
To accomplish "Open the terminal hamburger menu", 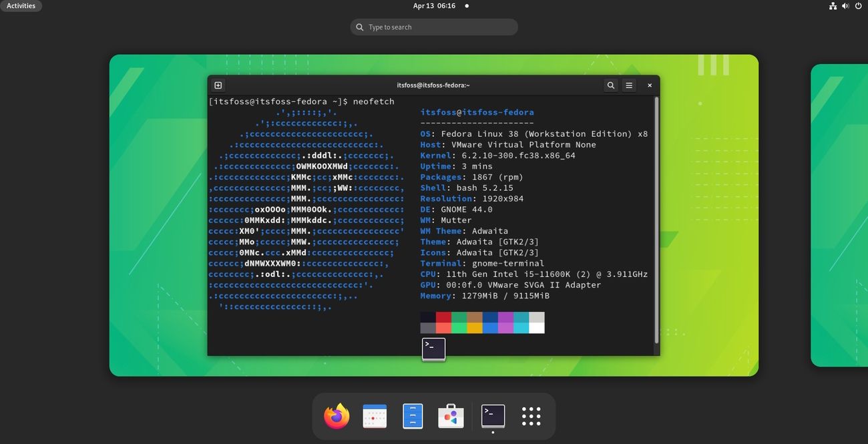I will pyautogui.click(x=628, y=85).
